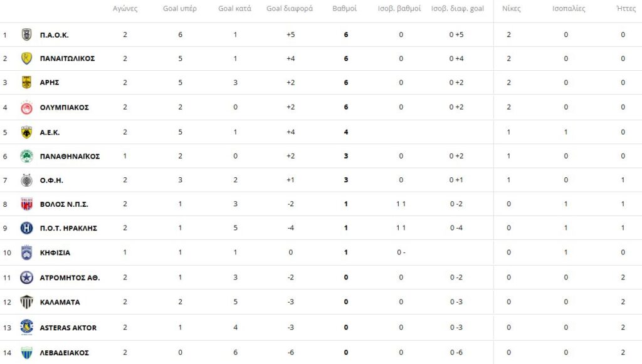Click the Ο.Φ.Η. round crest icon
Screen dimensions: 642x364
[x=26, y=180]
